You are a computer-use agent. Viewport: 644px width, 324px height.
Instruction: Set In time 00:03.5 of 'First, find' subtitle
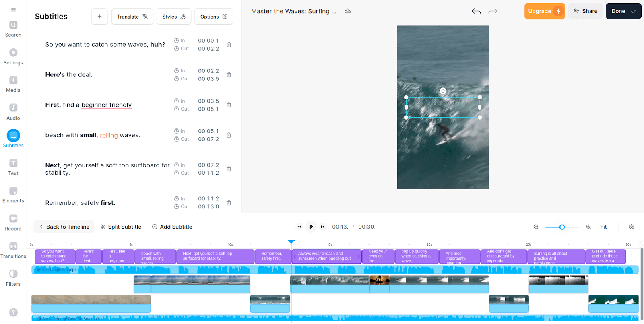point(208,101)
